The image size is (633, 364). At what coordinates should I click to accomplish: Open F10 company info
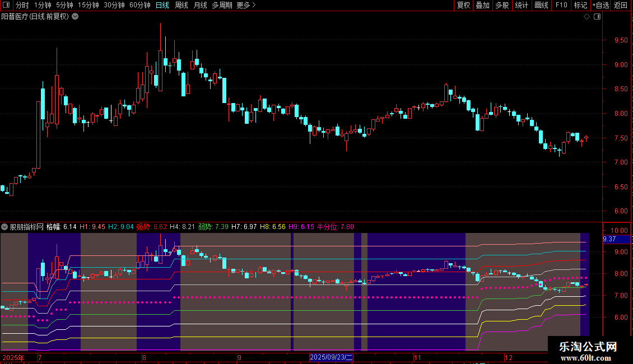tap(561, 5)
